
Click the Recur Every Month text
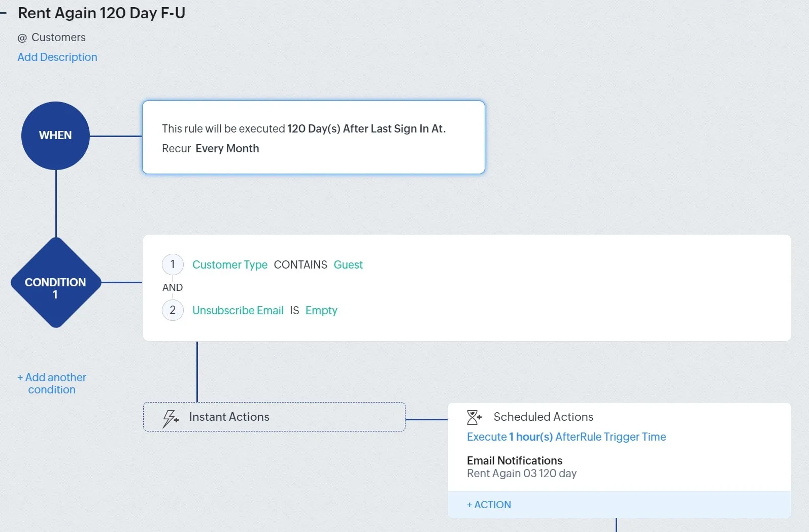coord(211,148)
